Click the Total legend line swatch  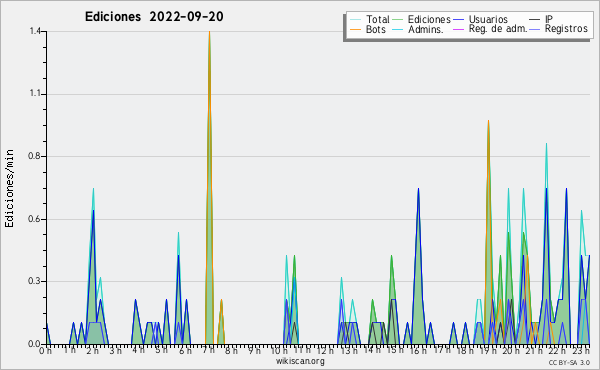(x=355, y=20)
